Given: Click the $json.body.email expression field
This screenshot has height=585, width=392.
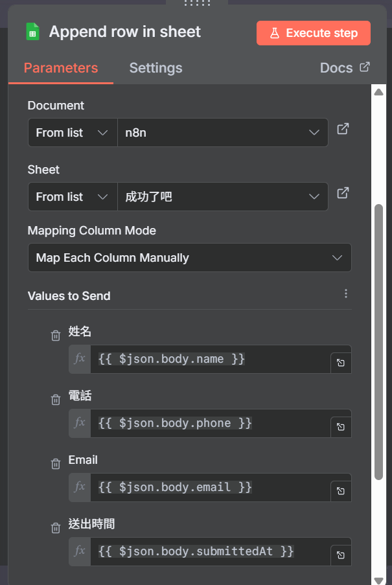Looking at the screenshot, I should [211, 487].
